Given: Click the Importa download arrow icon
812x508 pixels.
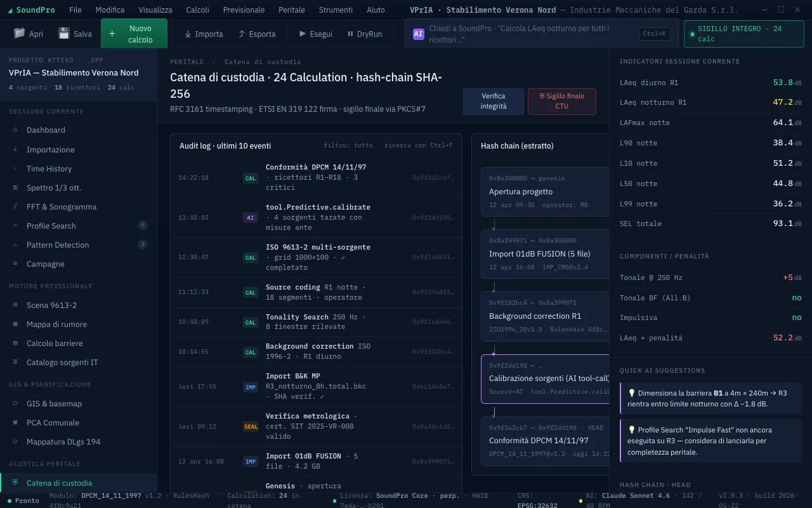Looking at the screenshot, I should click(188, 34).
